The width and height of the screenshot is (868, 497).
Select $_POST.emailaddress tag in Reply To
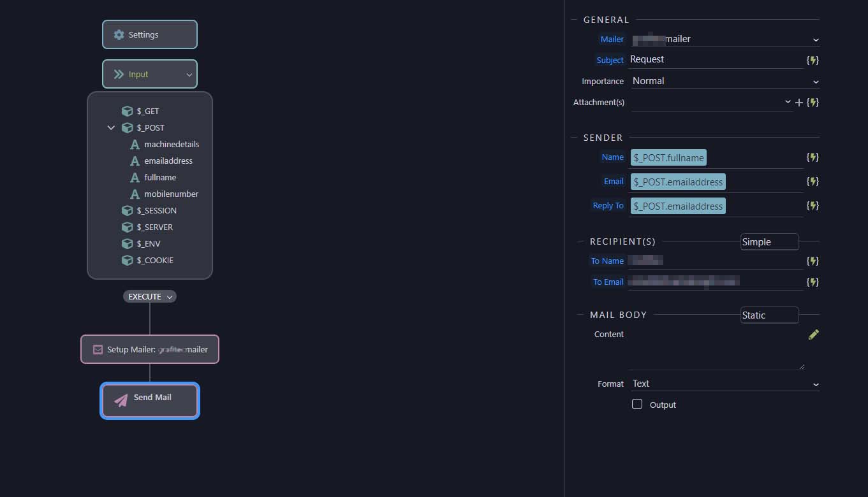coord(678,206)
